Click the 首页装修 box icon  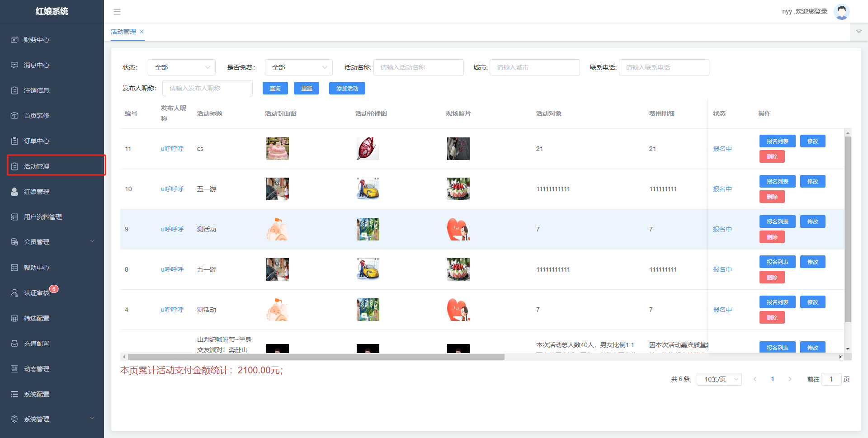tap(14, 116)
